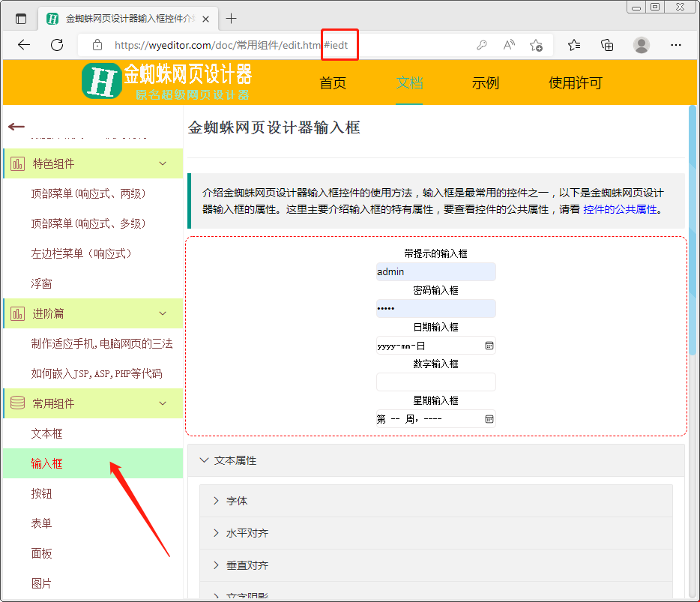
Task: Open the Collections icon
Action: tap(607, 45)
